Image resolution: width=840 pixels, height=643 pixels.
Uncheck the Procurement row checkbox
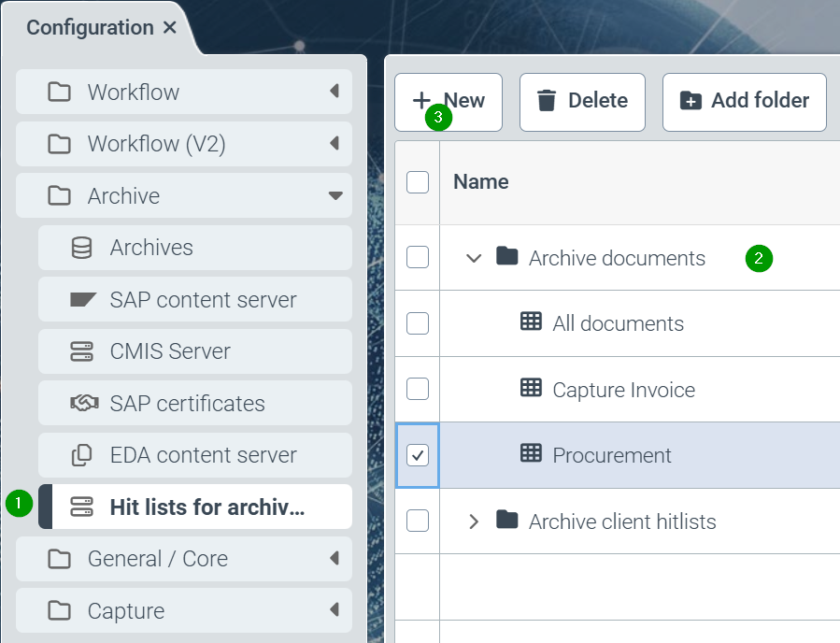[418, 455]
